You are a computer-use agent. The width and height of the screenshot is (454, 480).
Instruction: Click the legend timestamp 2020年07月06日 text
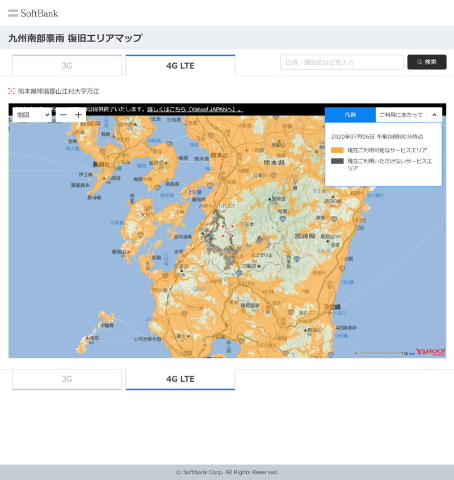[x=377, y=137]
